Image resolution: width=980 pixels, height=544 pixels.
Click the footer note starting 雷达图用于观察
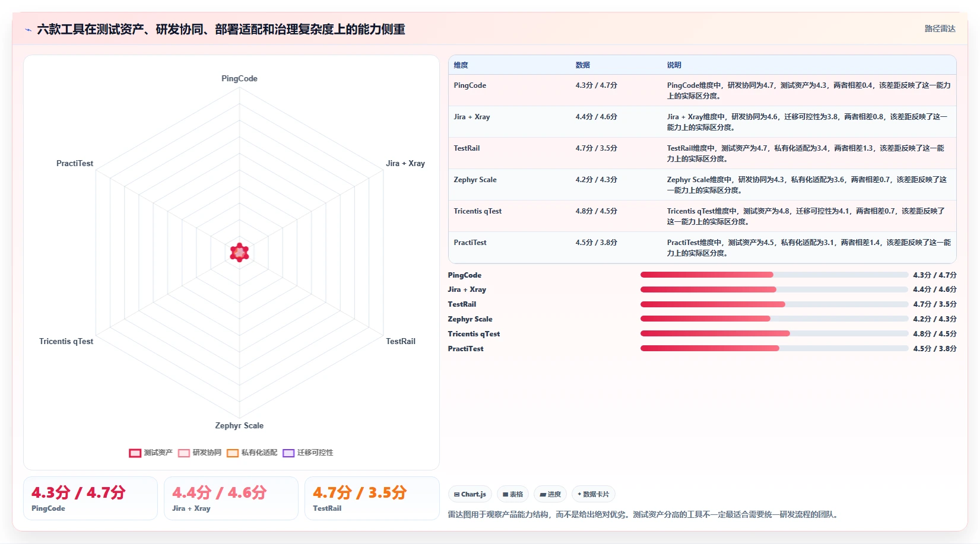(x=644, y=514)
